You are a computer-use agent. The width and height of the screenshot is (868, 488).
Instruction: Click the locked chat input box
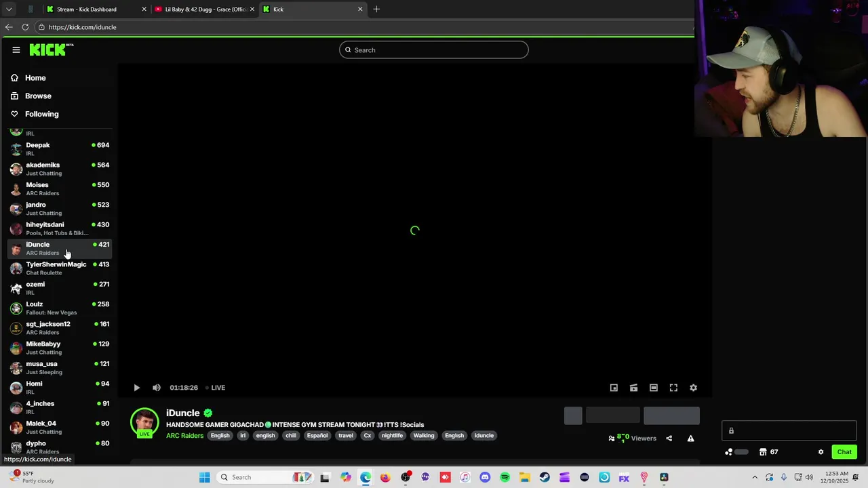(x=789, y=431)
